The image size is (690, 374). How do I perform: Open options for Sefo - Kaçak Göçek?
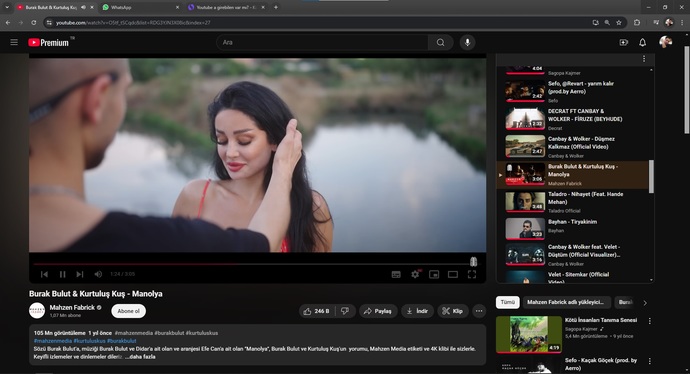coord(650,361)
